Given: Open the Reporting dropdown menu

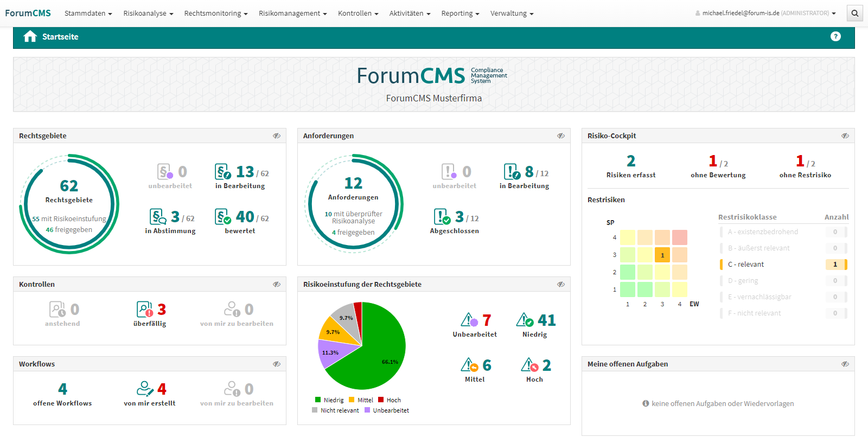Looking at the screenshot, I should pos(460,14).
